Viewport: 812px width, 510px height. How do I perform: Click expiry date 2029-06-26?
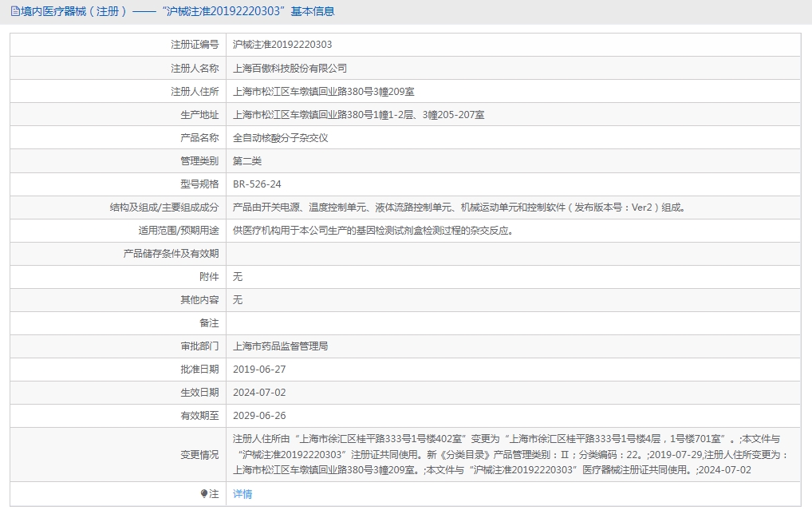click(x=259, y=416)
